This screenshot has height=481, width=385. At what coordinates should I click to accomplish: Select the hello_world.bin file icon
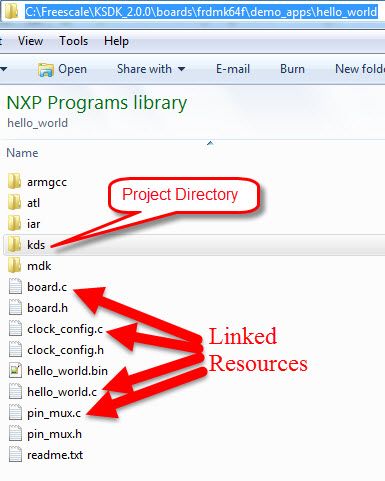click(15, 371)
